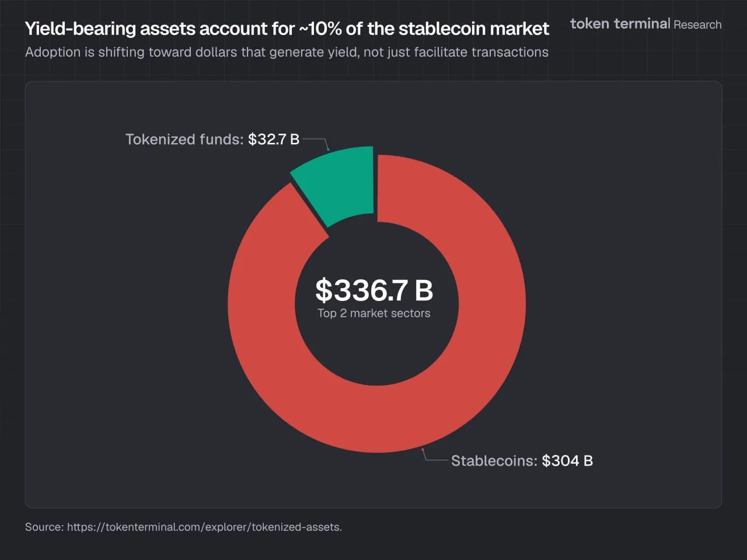
Task: Click the Research label beside the logo
Action: click(697, 25)
